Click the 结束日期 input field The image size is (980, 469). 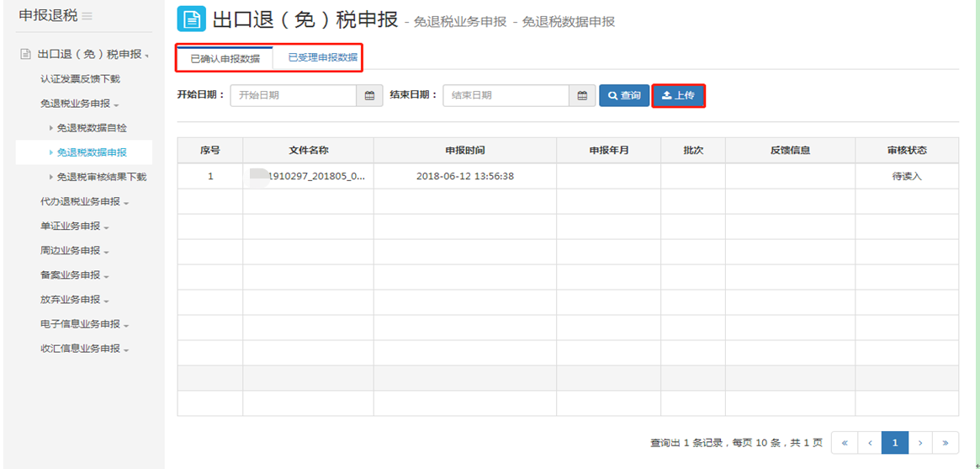point(506,96)
